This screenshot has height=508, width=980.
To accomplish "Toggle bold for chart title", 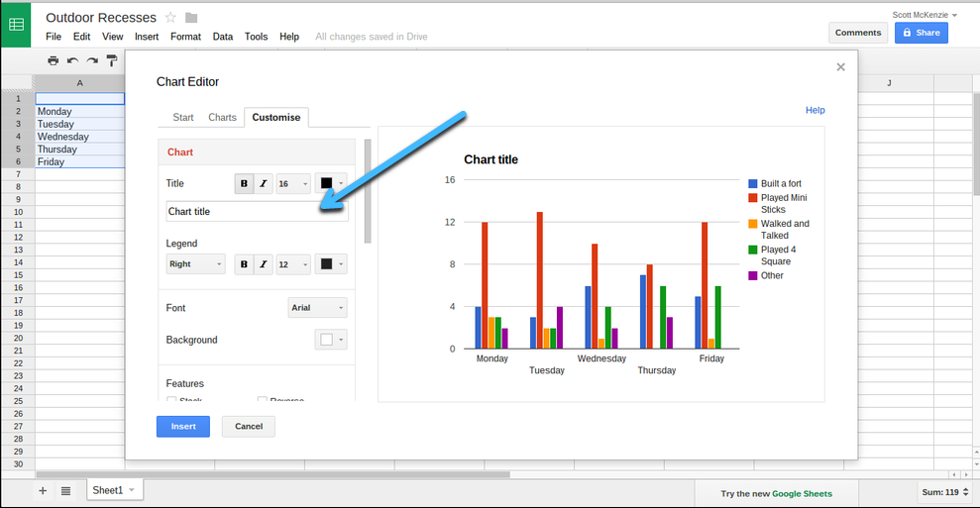I will (244, 184).
